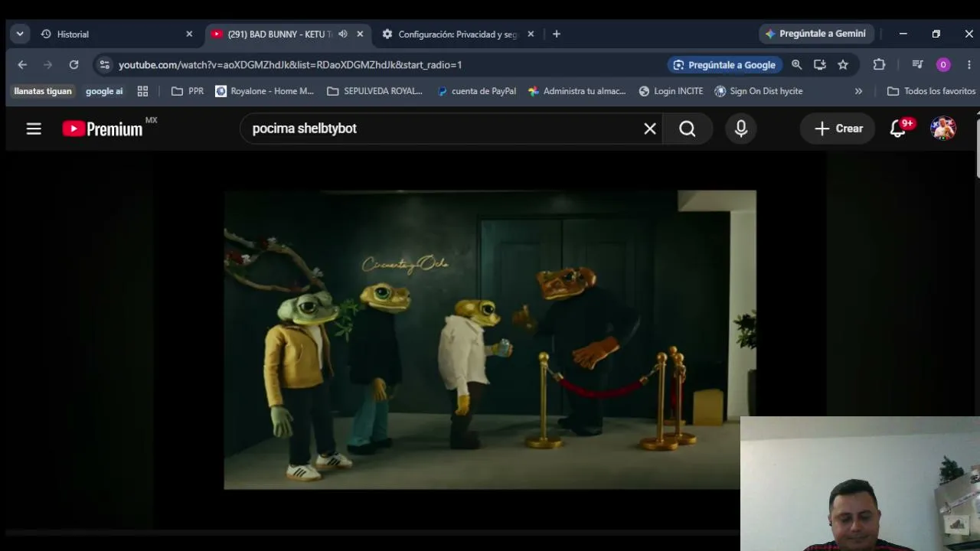This screenshot has width=980, height=551.
Task: Open the YouTube account avatar menu
Action: pyautogui.click(x=943, y=129)
